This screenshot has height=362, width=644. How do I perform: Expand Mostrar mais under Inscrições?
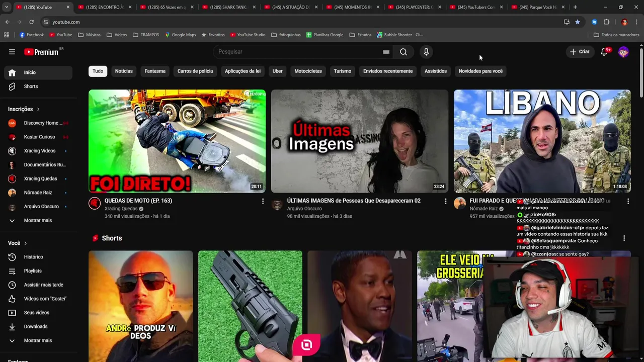pyautogui.click(x=38, y=220)
